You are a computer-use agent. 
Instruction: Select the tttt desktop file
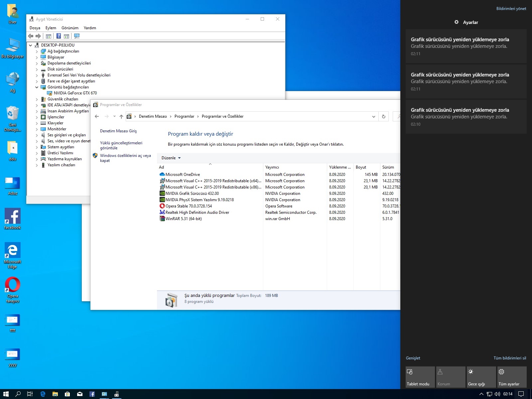click(13, 323)
